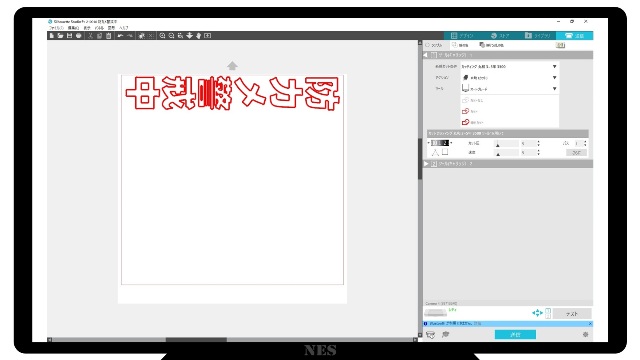Click the New document icon in toolbar
The width and height of the screenshot is (640, 360).
tap(51, 36)
